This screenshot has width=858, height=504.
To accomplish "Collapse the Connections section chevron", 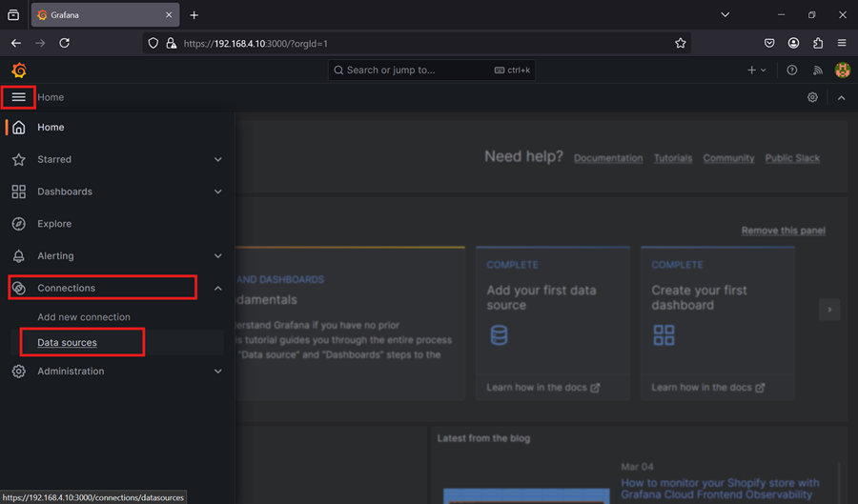I will coord(217,288).
